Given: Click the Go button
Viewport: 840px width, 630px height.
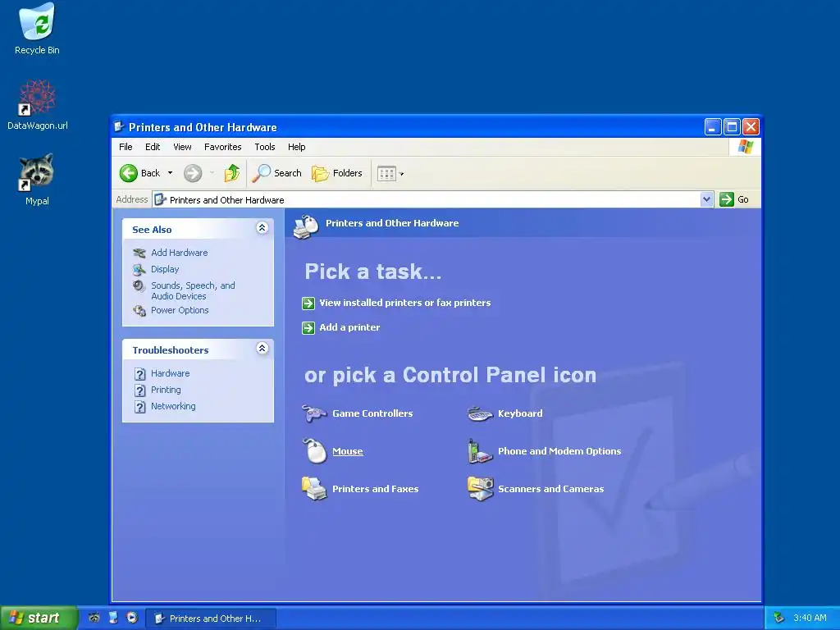Looking at the screenshot, I should click(x=735, y=199).
